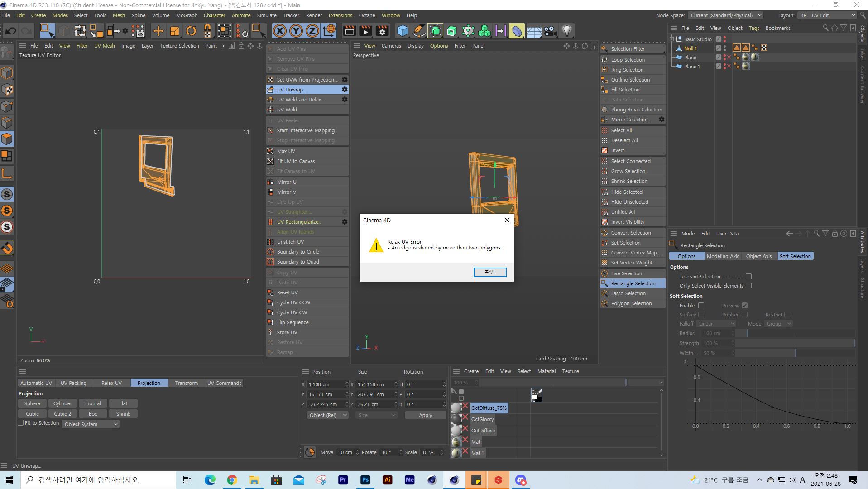868x489 pixels.
Task: Open Falloff Linear dropdown
Action: click(x=716, y=324)
